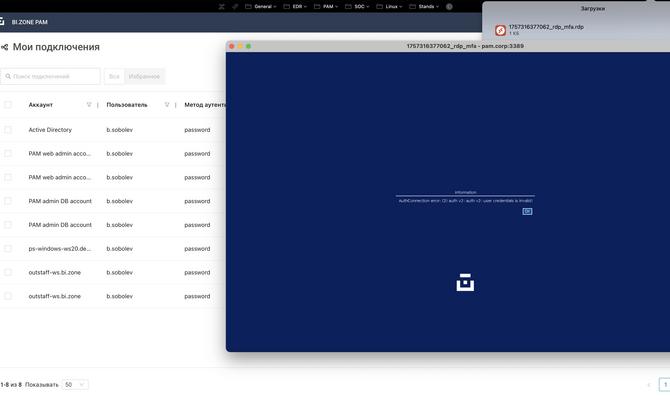Click the Метод аутентификации column header
The image size is (670, 400).
(205, 105)
